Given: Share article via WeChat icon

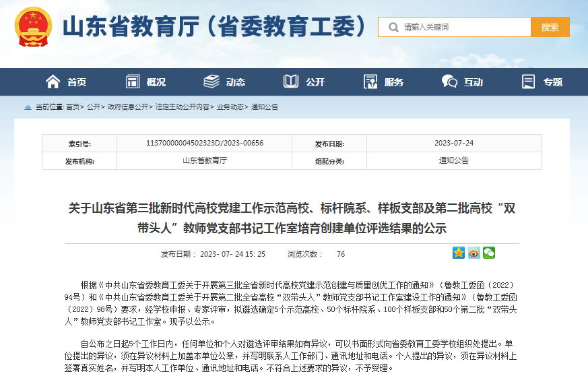Looking at the screenshot, I should [x=489, y=253].
